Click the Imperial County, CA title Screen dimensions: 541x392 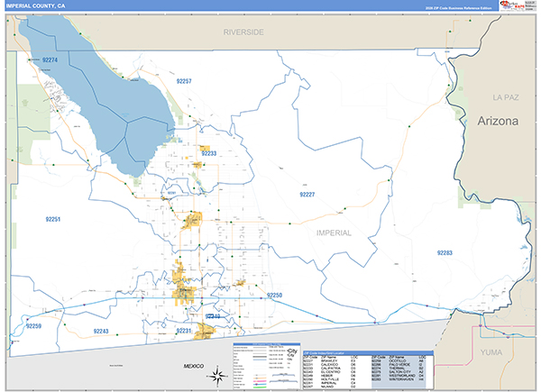(x=34, y=6)
